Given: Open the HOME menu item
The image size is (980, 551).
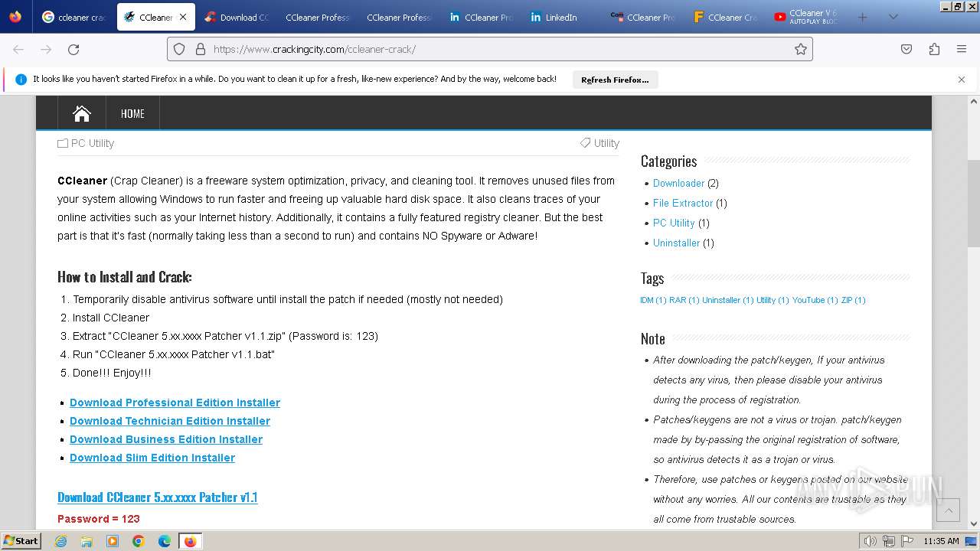Looking at the screenshot, I should coord(132,113).
